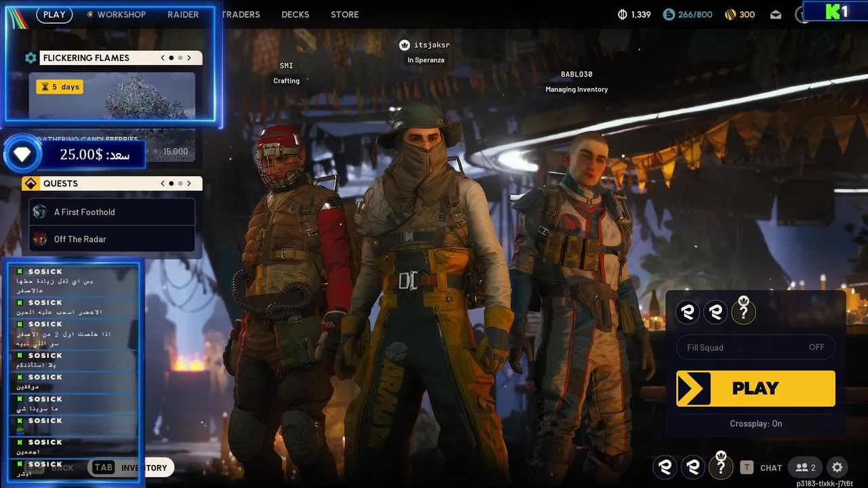This screenshot has width=868, height=488.
Task: Open the settings gear in bottom bar
Action: pyautogui.click(x=837, y=467)
